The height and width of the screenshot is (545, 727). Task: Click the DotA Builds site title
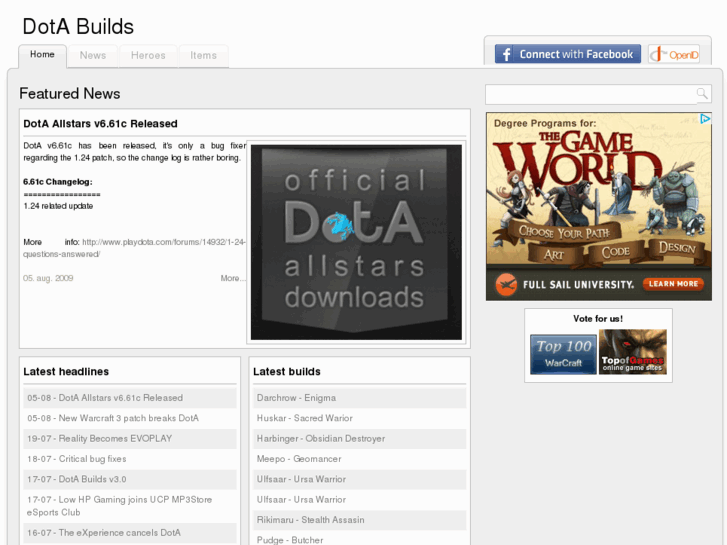point(78,26)
